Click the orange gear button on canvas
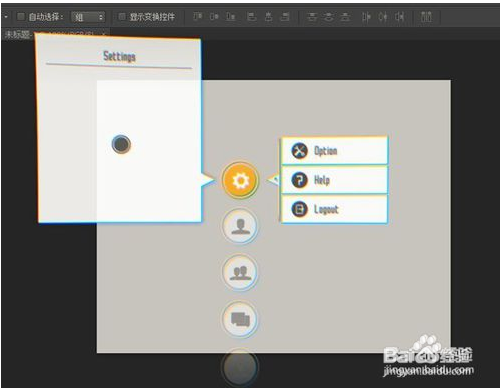Viewport: 500px width, 389px height. [x=240, y=180]
